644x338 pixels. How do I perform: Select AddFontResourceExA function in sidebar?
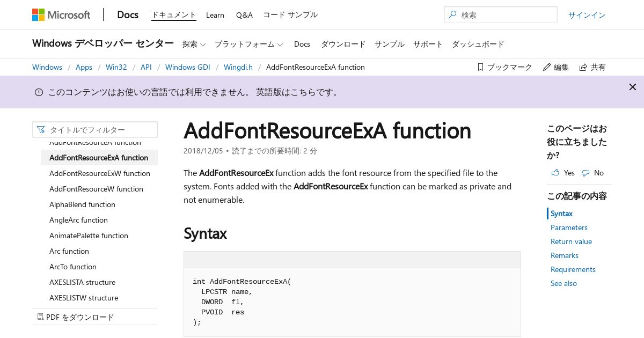pos(99,158)
